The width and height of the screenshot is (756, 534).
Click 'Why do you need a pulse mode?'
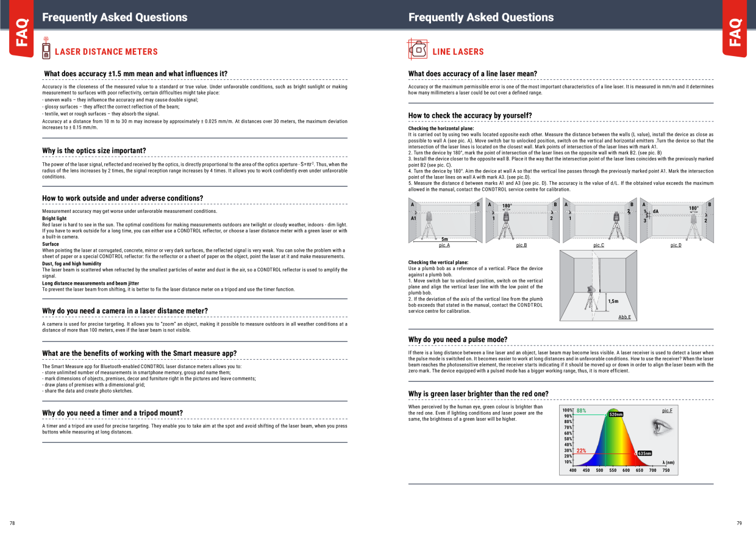[x=458, y=340]
